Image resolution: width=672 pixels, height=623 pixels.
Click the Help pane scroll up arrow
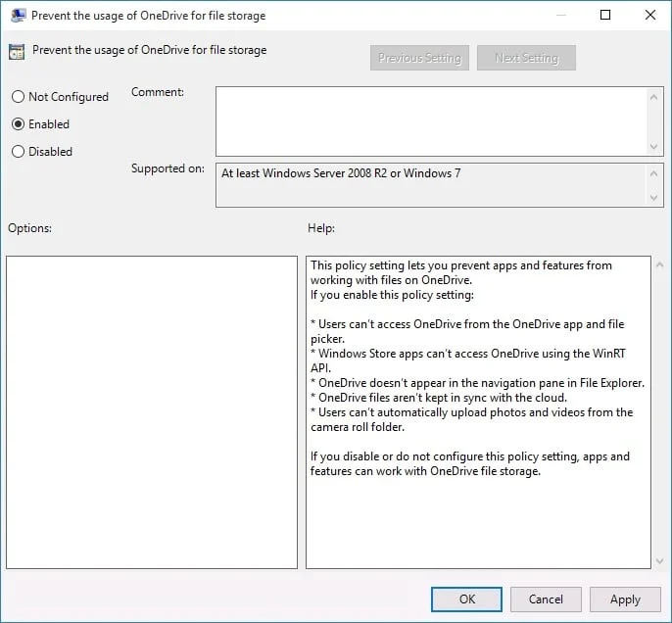(643, 265)
